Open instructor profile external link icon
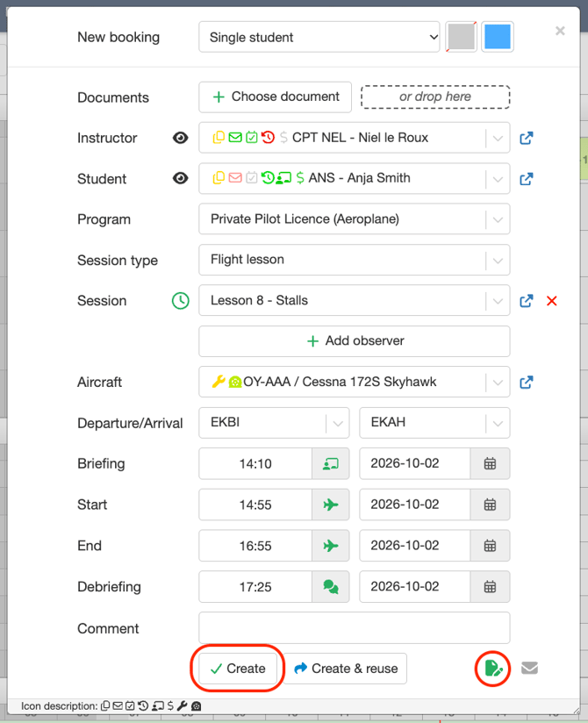The width and height of the screenshot is (588, 723). [527, 138]
